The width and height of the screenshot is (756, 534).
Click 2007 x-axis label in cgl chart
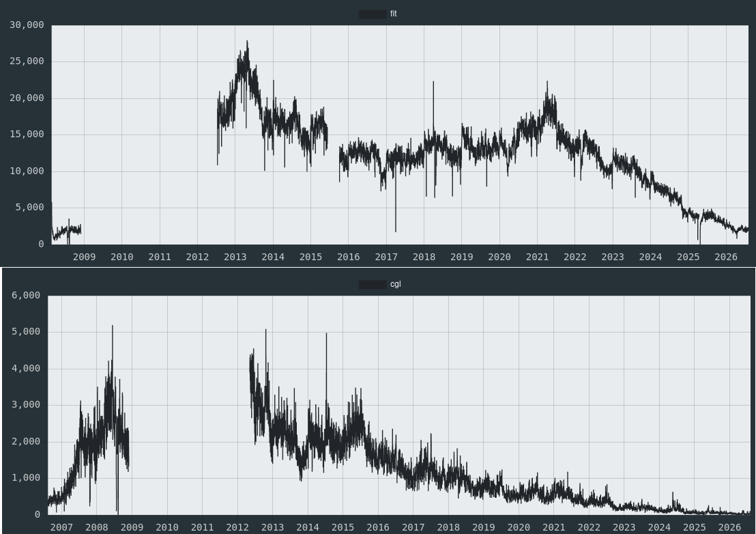click(x=61, y=527)
